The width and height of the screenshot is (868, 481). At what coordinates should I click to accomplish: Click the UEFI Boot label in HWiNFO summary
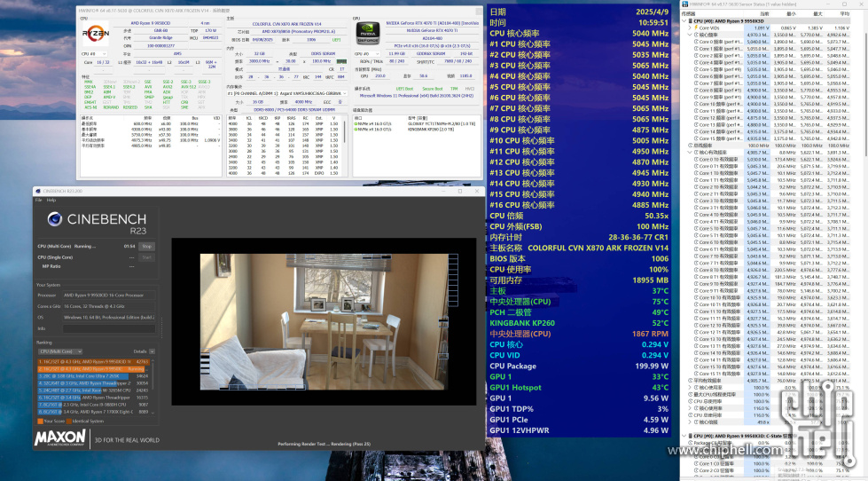(404, 89)
